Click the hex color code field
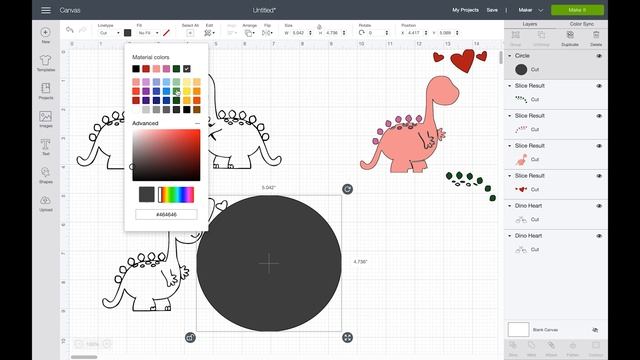 pyautogui.click(x=166, y=214)
